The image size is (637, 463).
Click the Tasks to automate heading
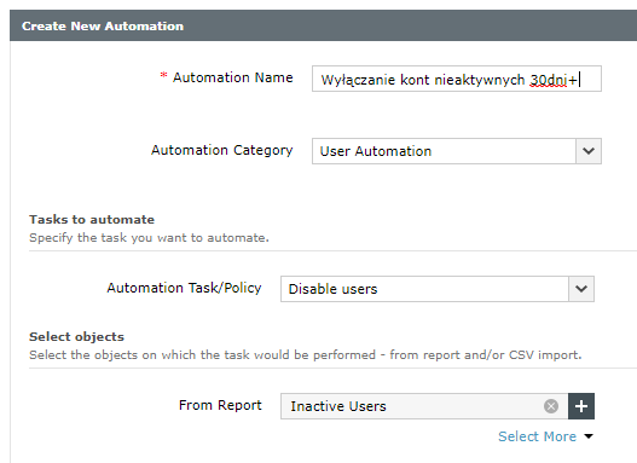coord(92,219)
